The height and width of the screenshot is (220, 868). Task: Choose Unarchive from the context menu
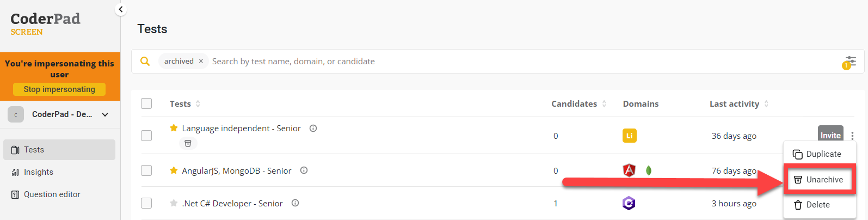818,180
